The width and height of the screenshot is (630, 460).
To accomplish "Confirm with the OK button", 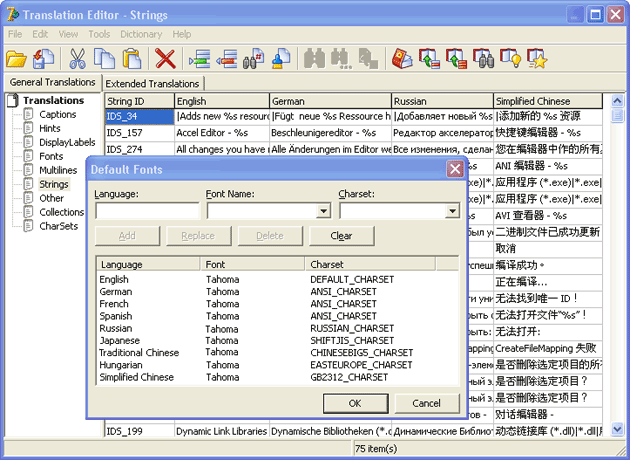I will (x=355, y=403).
